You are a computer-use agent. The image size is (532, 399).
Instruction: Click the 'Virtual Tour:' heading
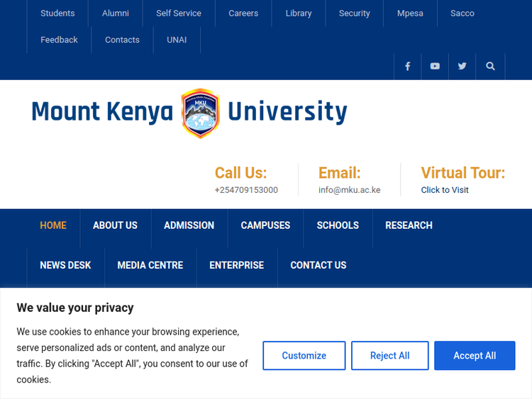click(463, 173)
